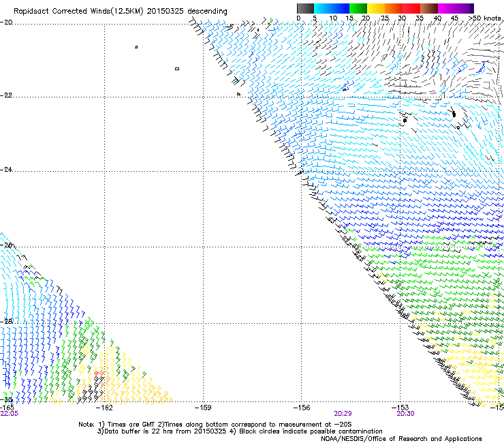Click the '25' knots scale label
Screen dimensions: 504x443
tap(385, 18)
